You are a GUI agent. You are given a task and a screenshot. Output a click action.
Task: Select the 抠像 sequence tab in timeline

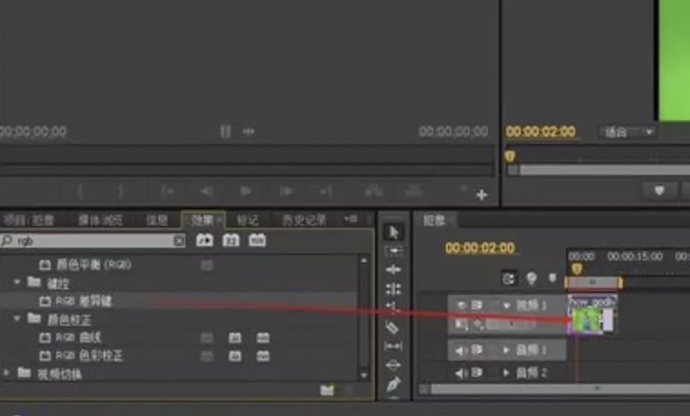pos(434,220)
